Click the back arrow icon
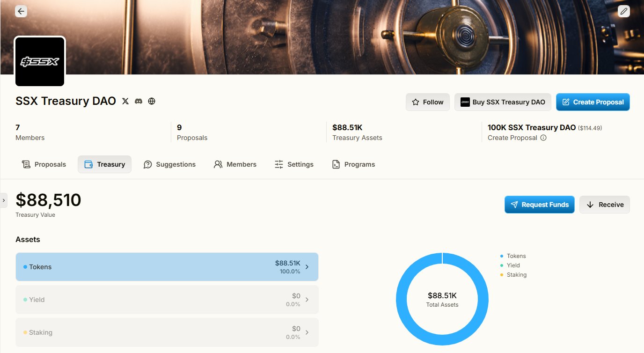The image size is (644, 353). (x=21, y=11)
